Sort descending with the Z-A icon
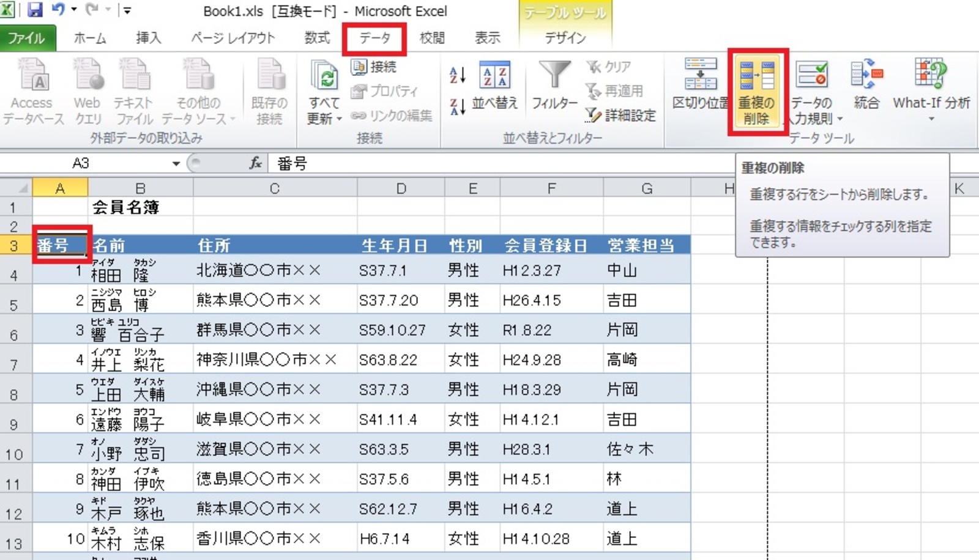979x560 pixels. point(458,106)
